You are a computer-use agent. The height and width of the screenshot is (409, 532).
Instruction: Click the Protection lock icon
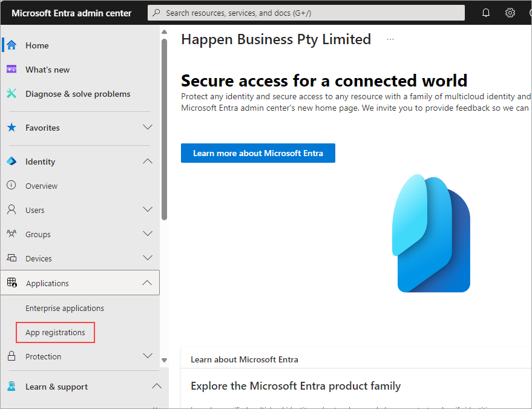tap(11, 356)
